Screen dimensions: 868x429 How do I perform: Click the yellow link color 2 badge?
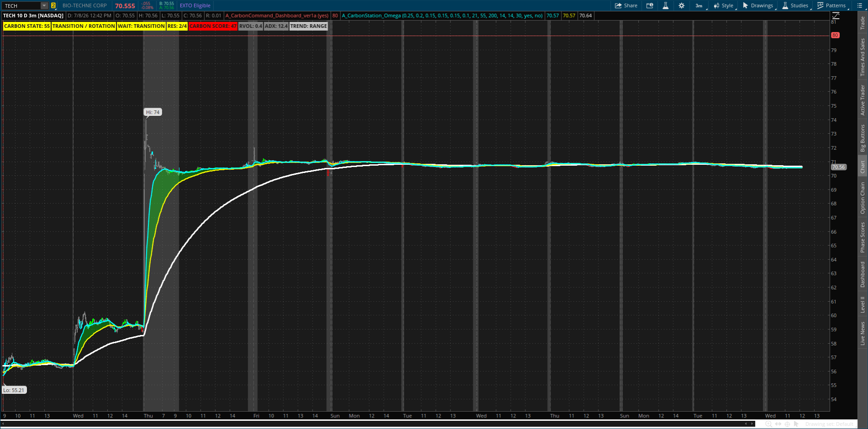click(x=53, y=5)
